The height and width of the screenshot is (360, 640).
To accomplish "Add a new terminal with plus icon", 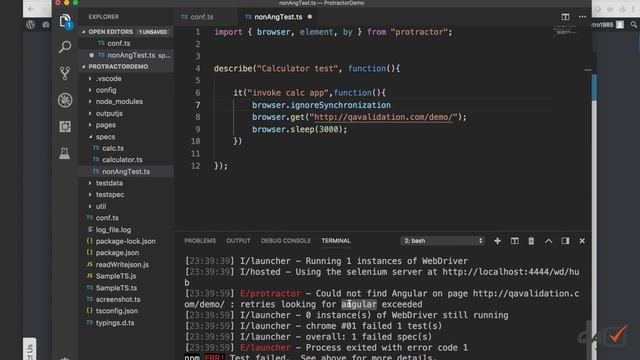I will click(x=497, y=241).
